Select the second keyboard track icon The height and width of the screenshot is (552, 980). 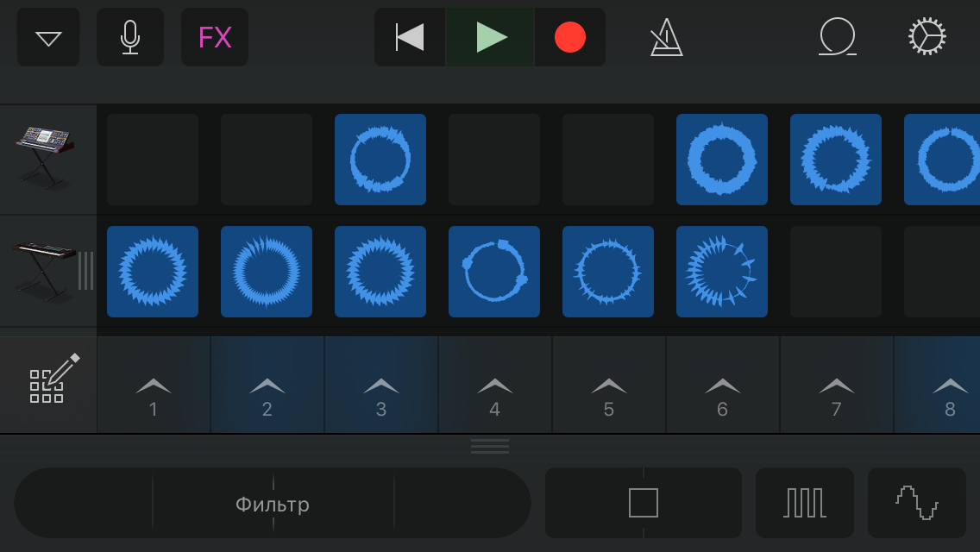45,271
